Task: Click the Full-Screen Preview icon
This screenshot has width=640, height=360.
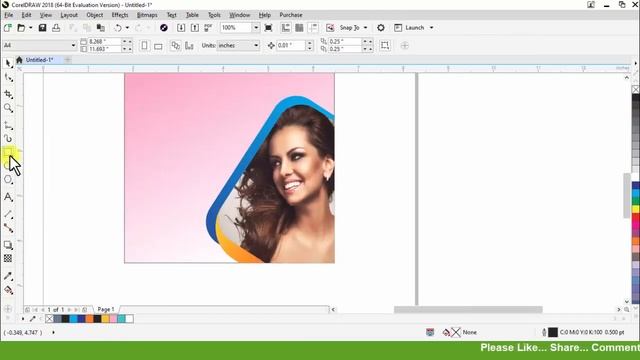Action: [x=269, y=28]
